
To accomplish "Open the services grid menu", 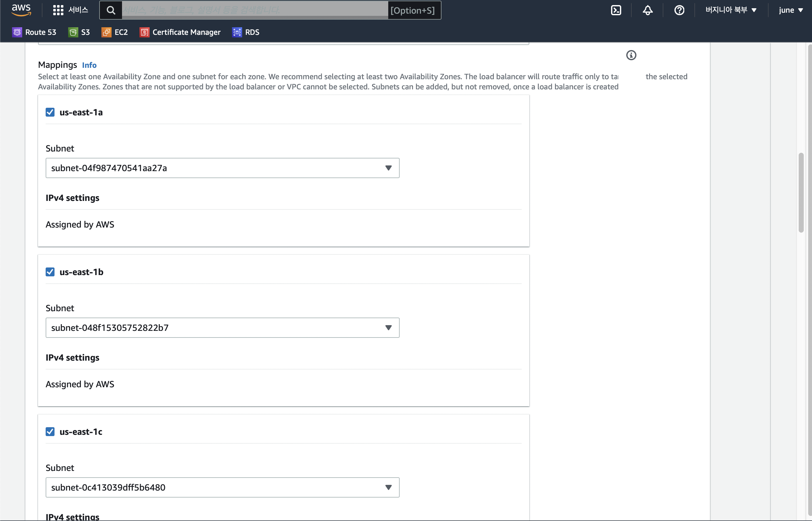I will coord(58,10).
